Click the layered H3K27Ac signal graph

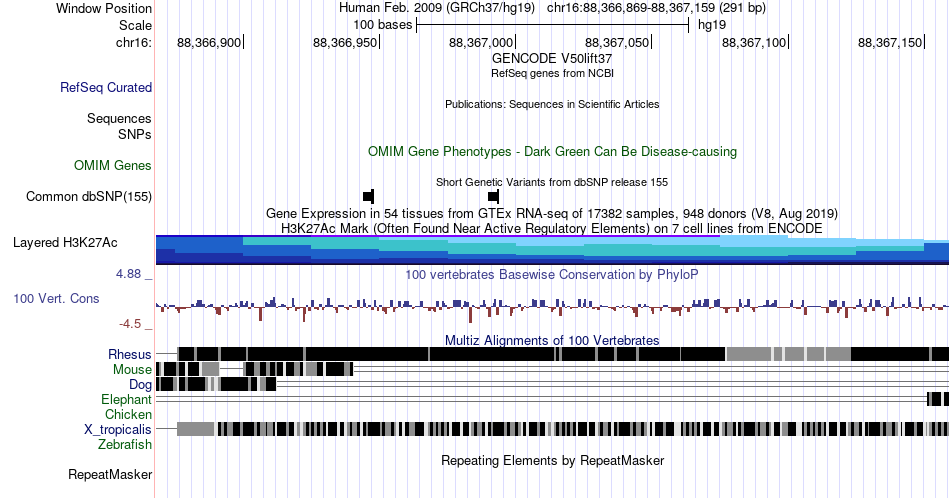point(552,250)
